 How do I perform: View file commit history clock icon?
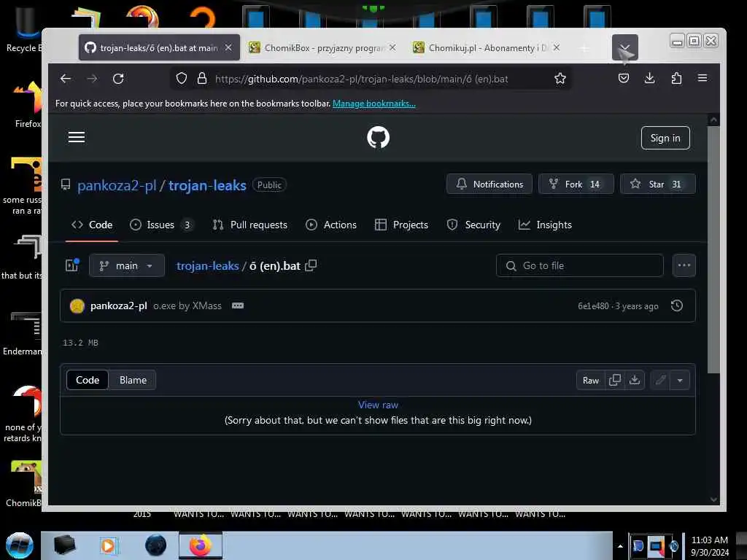(677, 306)
